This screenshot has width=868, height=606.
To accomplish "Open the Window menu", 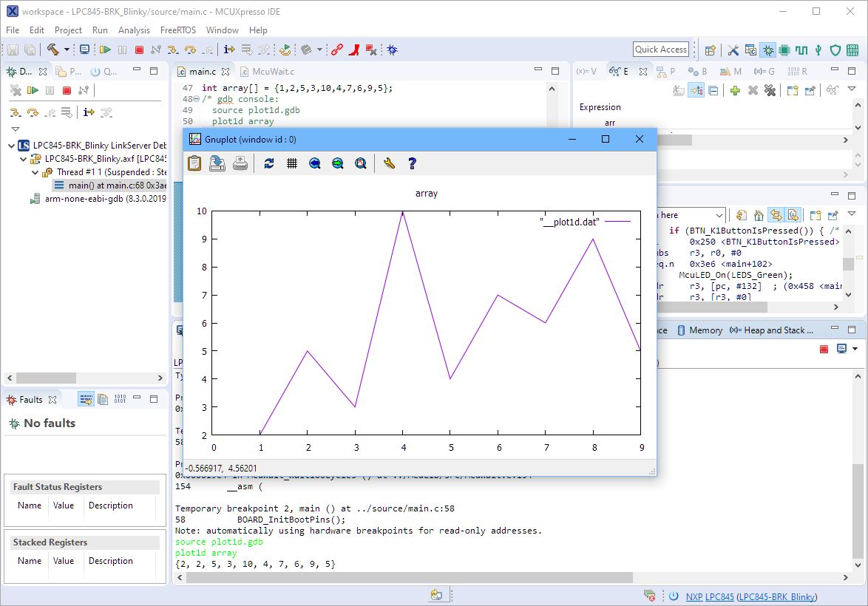I will (x=222, y=30).
